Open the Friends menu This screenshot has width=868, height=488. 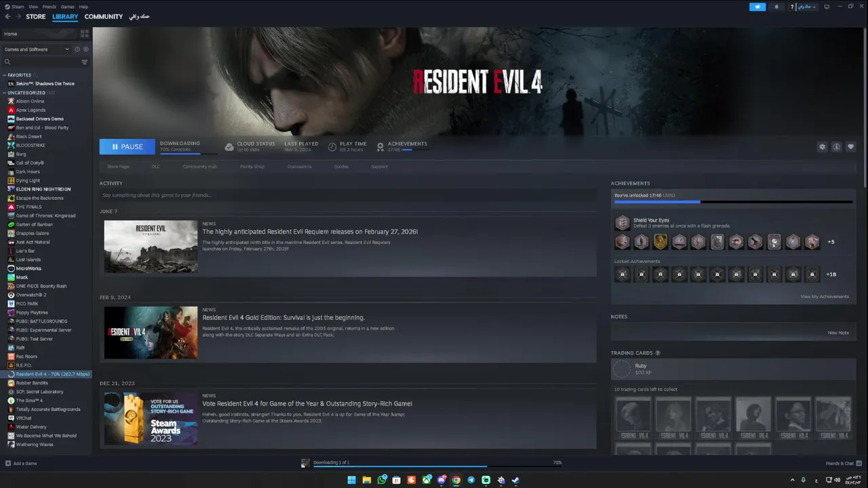(50, 7)
